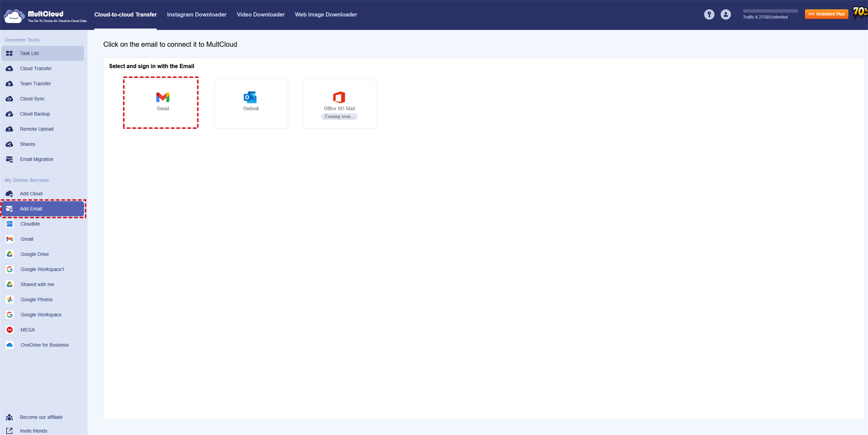Open the help question mark icon
868x435 pixels.
(x=709, y=15)
